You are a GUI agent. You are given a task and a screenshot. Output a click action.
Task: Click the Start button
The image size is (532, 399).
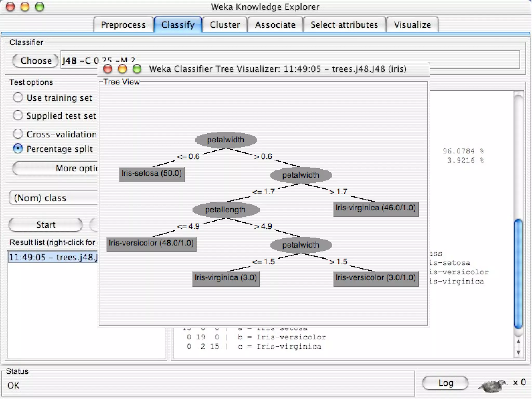(x=46, y=225)
